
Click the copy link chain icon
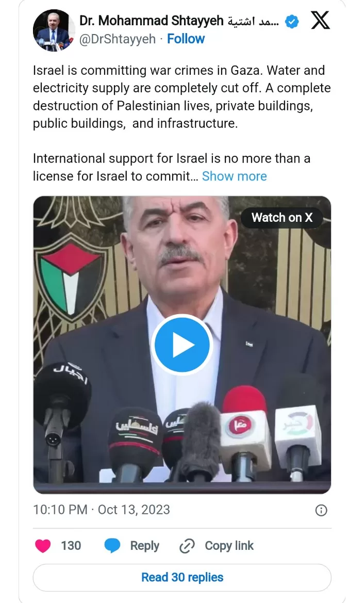(187, 546)
